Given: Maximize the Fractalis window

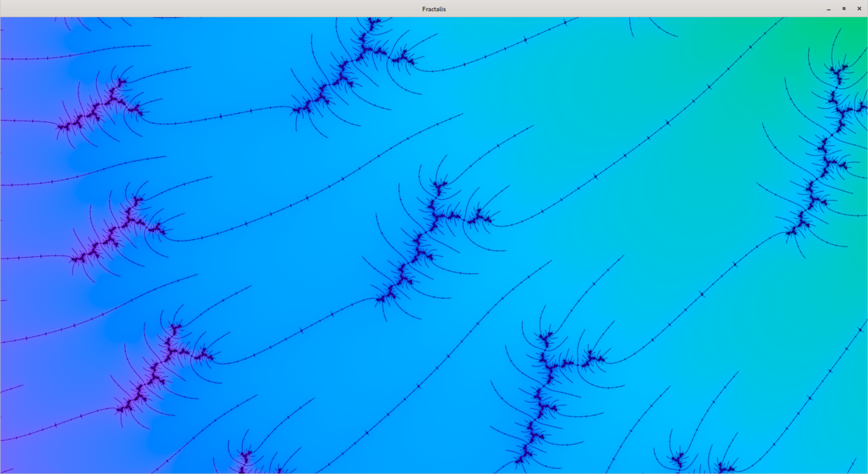Looking at the screenshot, I should tap(844, 9).
